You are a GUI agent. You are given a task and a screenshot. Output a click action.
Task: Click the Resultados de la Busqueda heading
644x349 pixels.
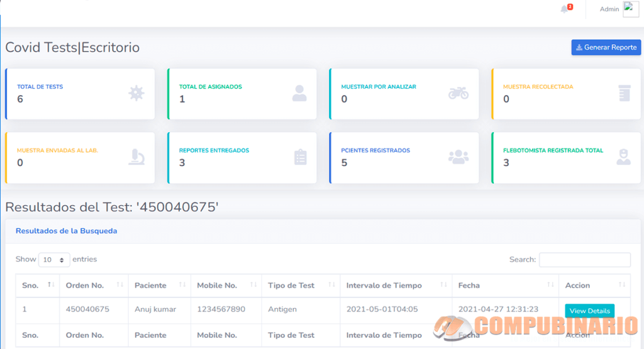66,231
